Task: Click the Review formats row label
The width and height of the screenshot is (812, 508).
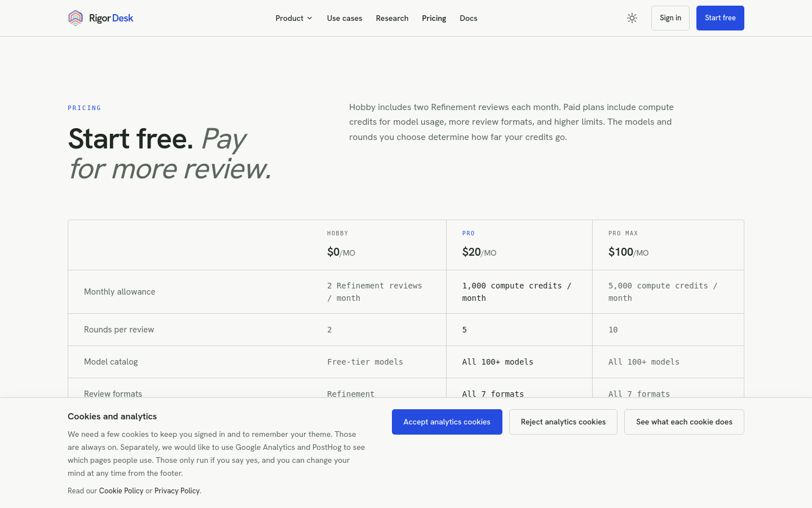Action: click(x=113, y=393)
